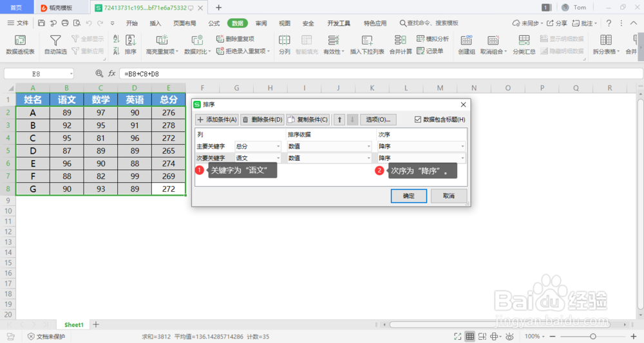Open 合并计算 consolidate tool
This screenshot has height=343, width=644.
[401, 44]
